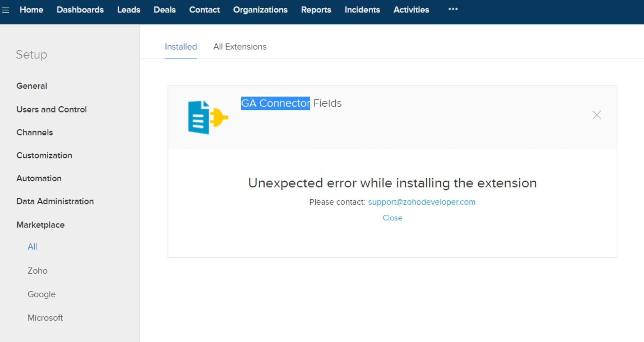This screenshot has height=342, width=644.
Task: Expand the Customization section
Action: pos(44,156)
